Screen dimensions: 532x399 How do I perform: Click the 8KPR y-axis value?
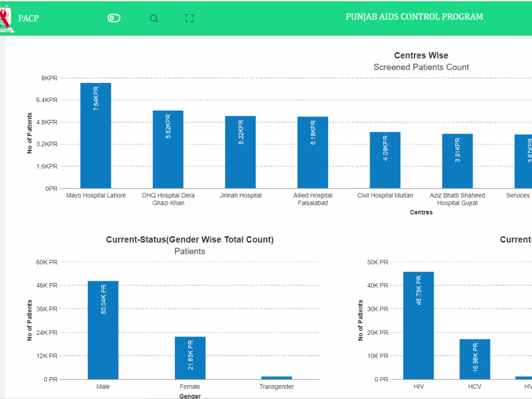point(49,78)
